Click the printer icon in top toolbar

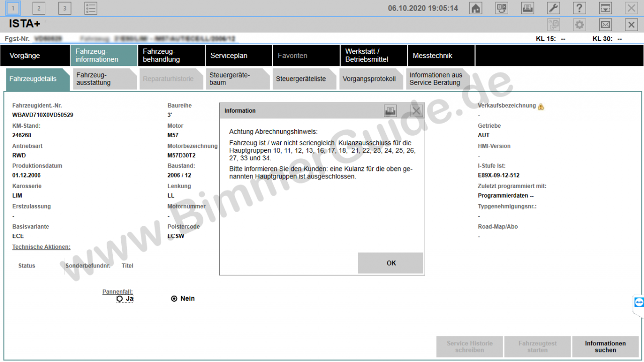[x=527, y=8]
